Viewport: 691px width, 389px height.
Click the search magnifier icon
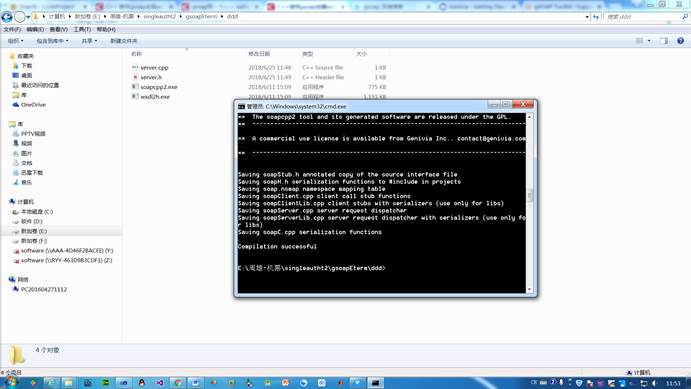(x=685, y=17)
